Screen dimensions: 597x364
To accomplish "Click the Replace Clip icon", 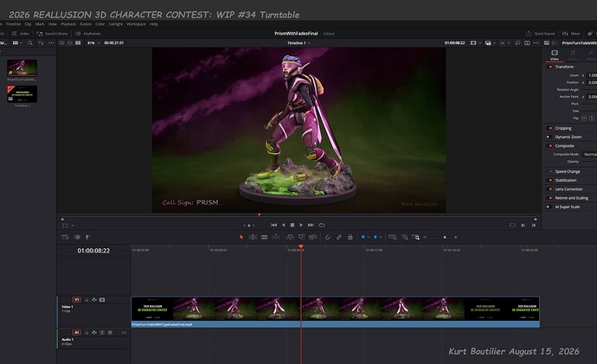I will [313, 238].
